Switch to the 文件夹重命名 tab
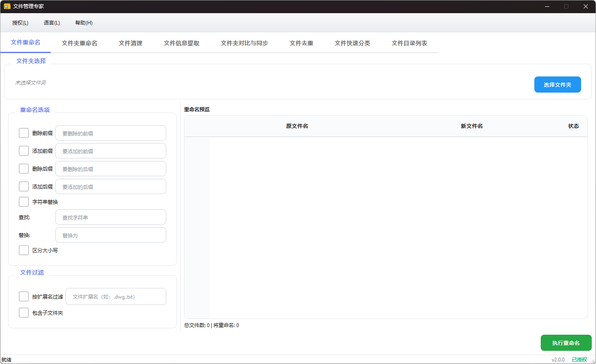The image size is (596, 364). coord(79,43)
